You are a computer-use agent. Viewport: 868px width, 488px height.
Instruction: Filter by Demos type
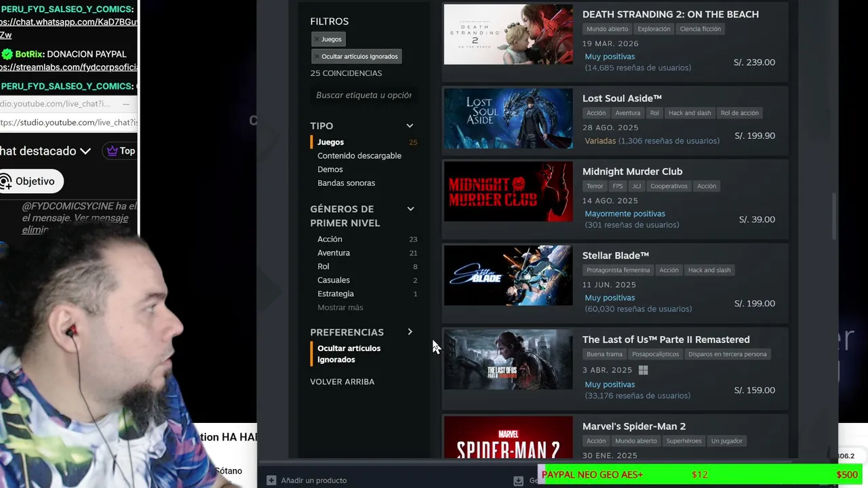point(330,169)
